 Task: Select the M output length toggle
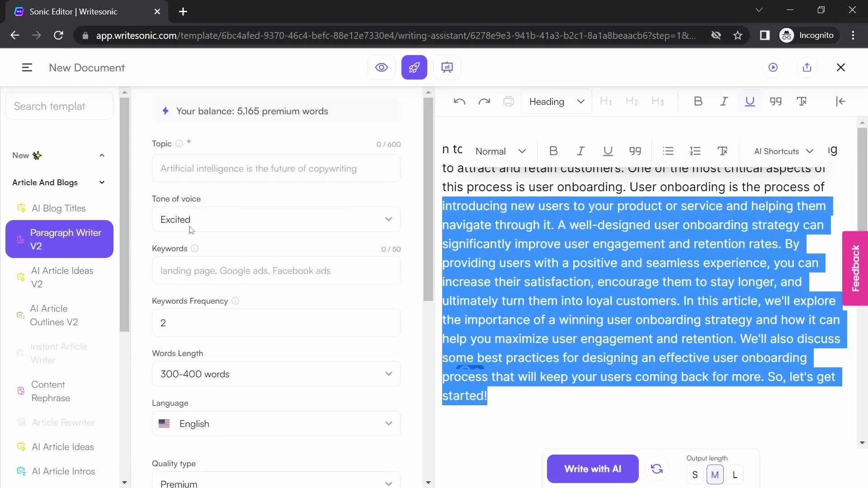[x=715, y=475]
